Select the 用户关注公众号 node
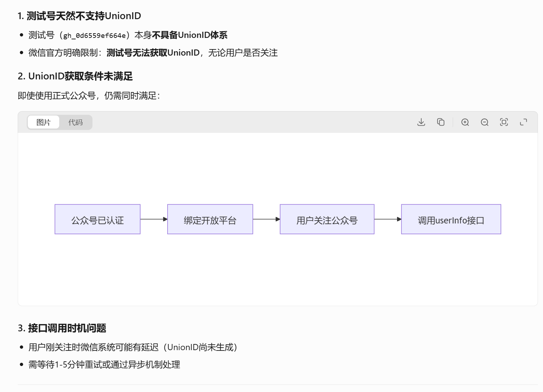Image resolution: width=543 pixels, height=392 pixels. pos(327,219)
